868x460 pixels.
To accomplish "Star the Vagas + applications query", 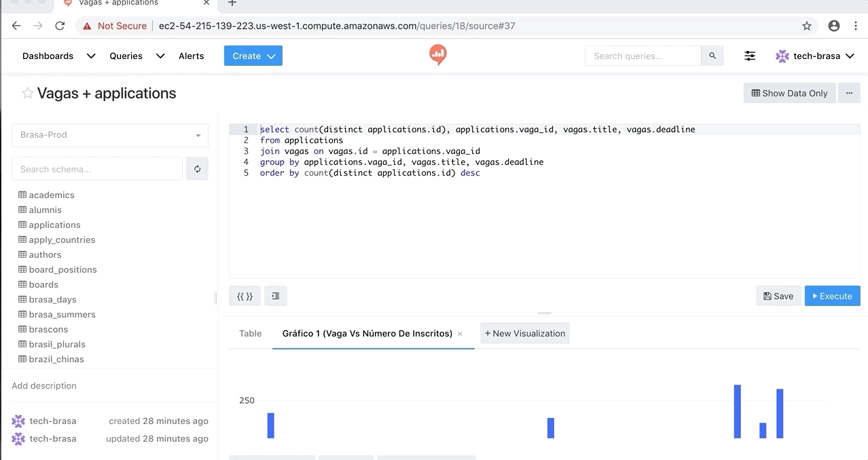I will tap(27, 94).
